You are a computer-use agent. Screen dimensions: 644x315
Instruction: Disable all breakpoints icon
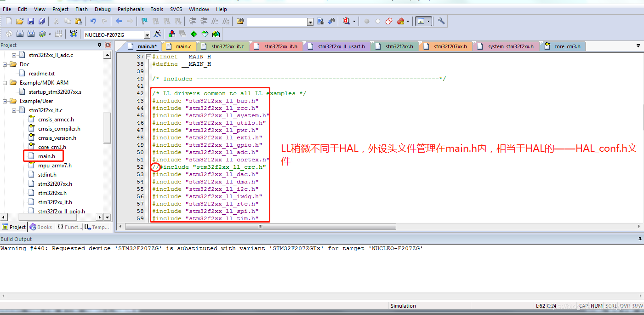coord(389,21)
